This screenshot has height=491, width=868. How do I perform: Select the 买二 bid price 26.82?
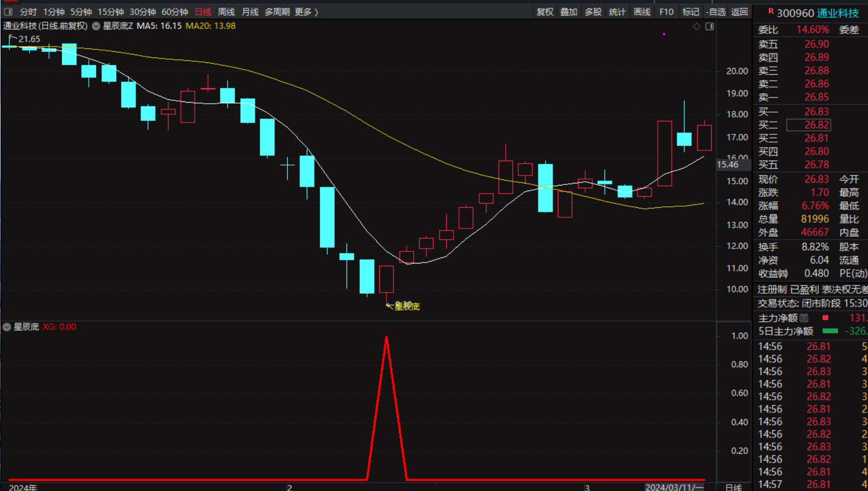(816, 125)
